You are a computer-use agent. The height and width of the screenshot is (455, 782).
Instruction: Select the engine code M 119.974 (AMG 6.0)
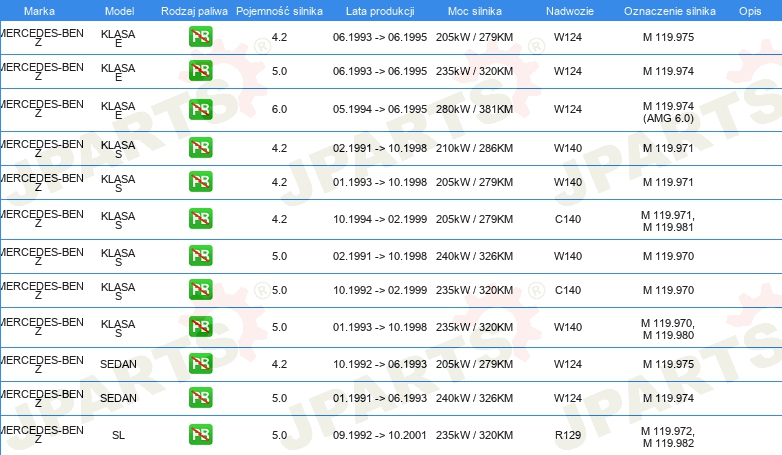668,112
